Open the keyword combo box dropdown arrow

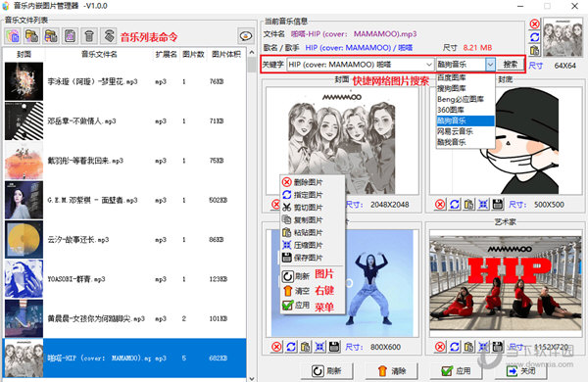tap(429, 65)
